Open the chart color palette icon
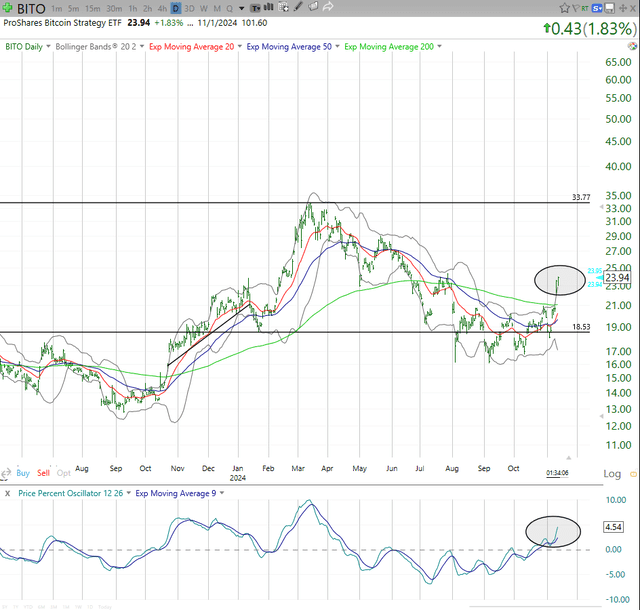640x610 pixels. click(632, 46)
